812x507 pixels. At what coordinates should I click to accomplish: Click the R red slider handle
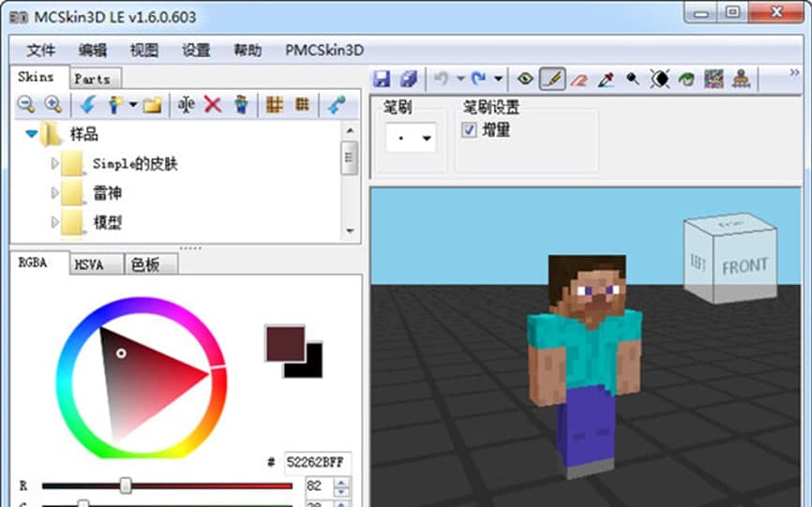tap(126, 485)
